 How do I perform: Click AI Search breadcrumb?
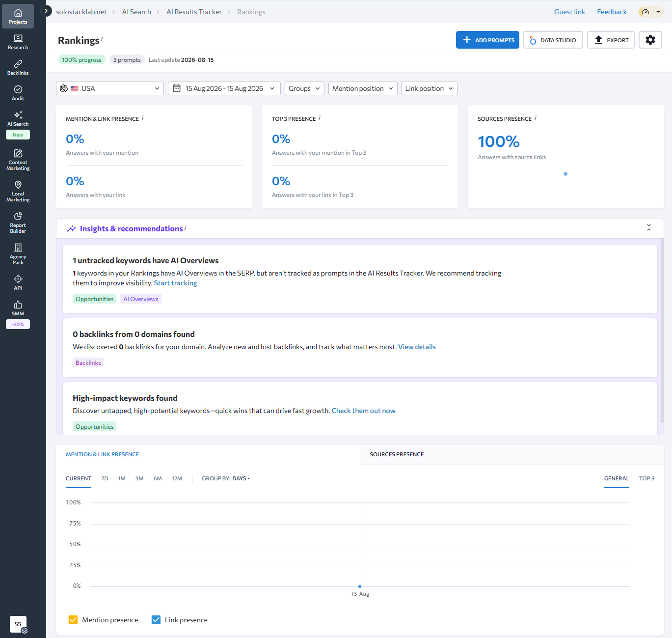click(x=136, y=12)
